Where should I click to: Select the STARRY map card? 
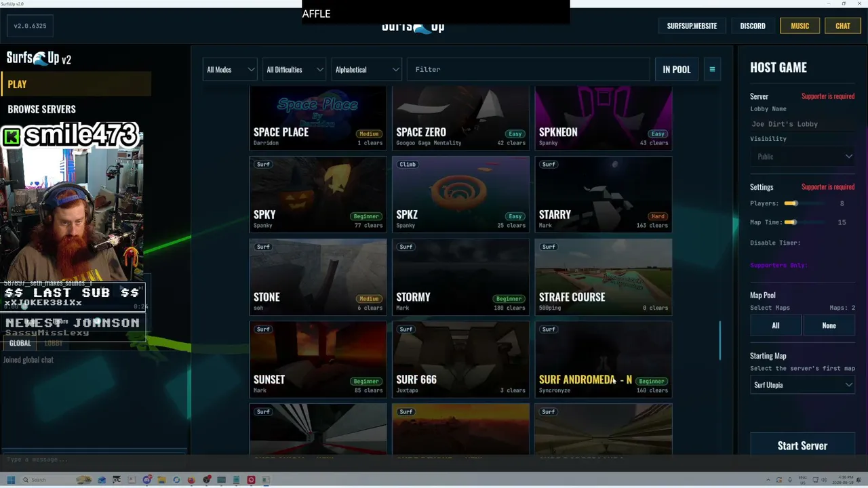(x=604, y=194)
